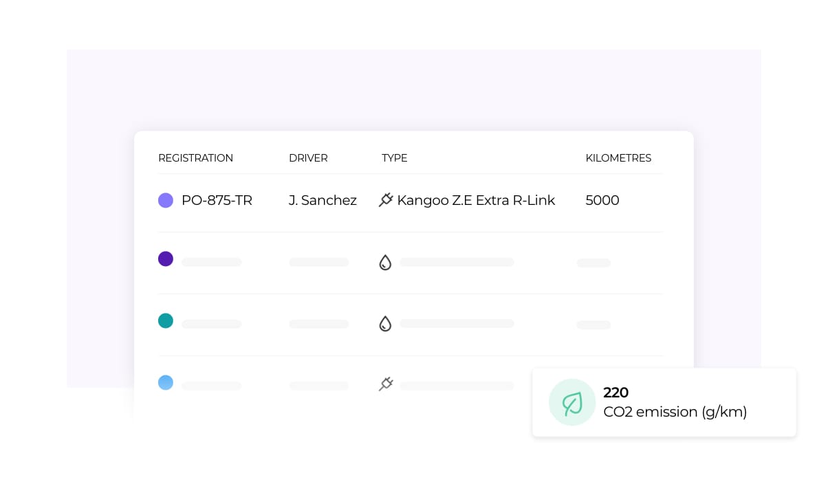Click the 5000 kilometres value
The image size is (828, 504).
(x=602, y=201)
